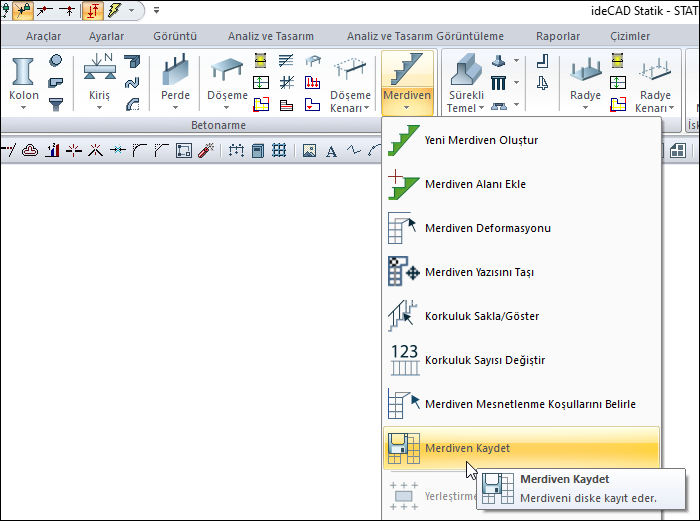Image resolution: width=700 pixels, height=521 pixels.
Task: Switch to the Analiz ve Tasarım tab
Action: [x=271, y=36]
